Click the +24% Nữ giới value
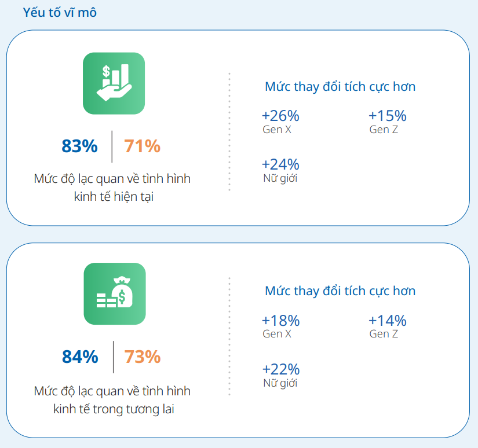478x448 pixels. [280, 165]
